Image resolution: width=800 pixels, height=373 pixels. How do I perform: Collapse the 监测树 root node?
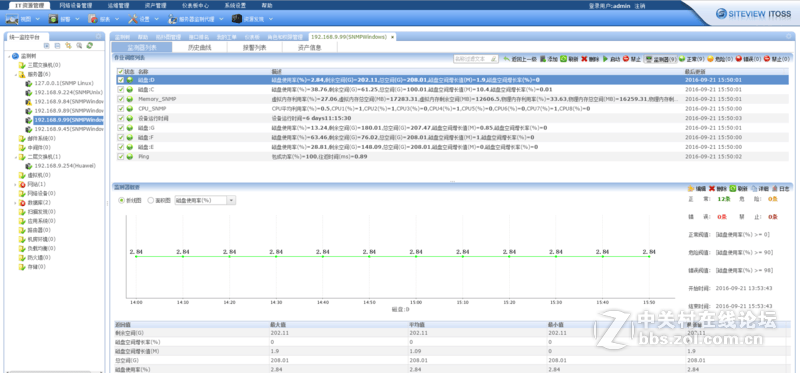(x=9, y=56)
